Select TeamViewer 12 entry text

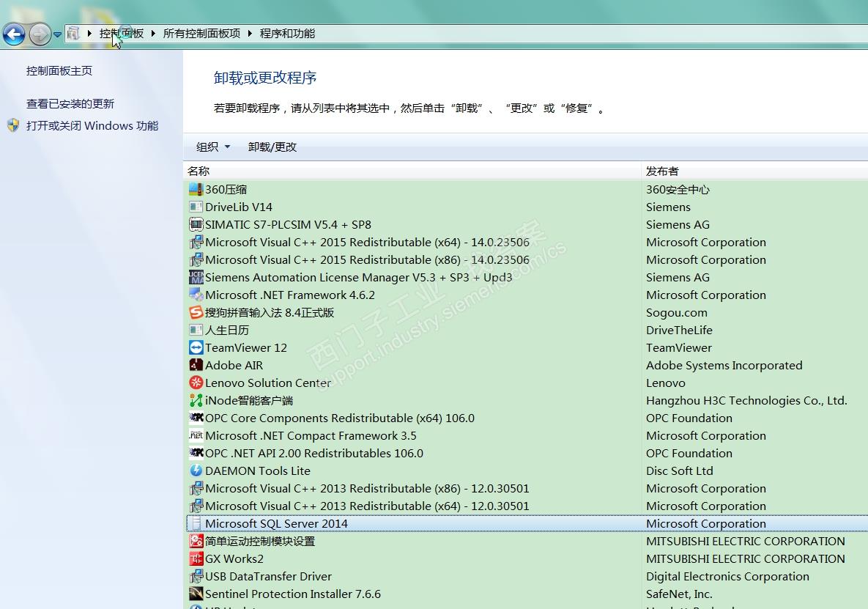click(246, 347)
